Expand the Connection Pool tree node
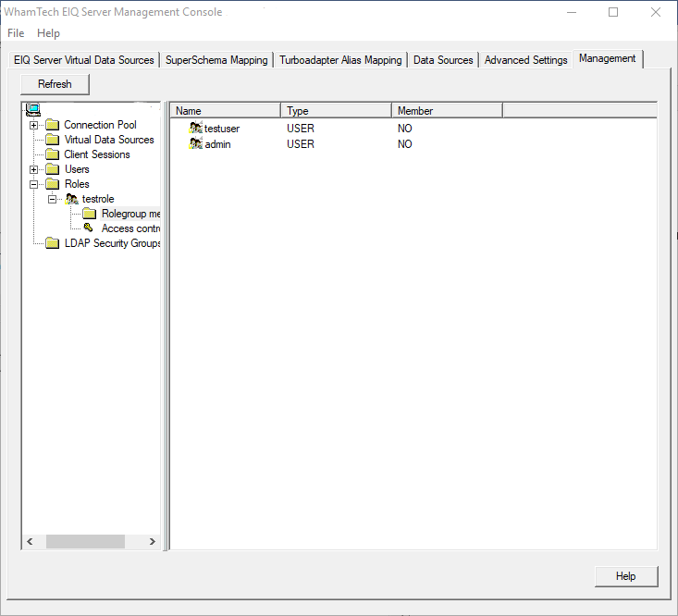Image resolution: width=678 pixels, height=616 pixels. pos(34,125)
